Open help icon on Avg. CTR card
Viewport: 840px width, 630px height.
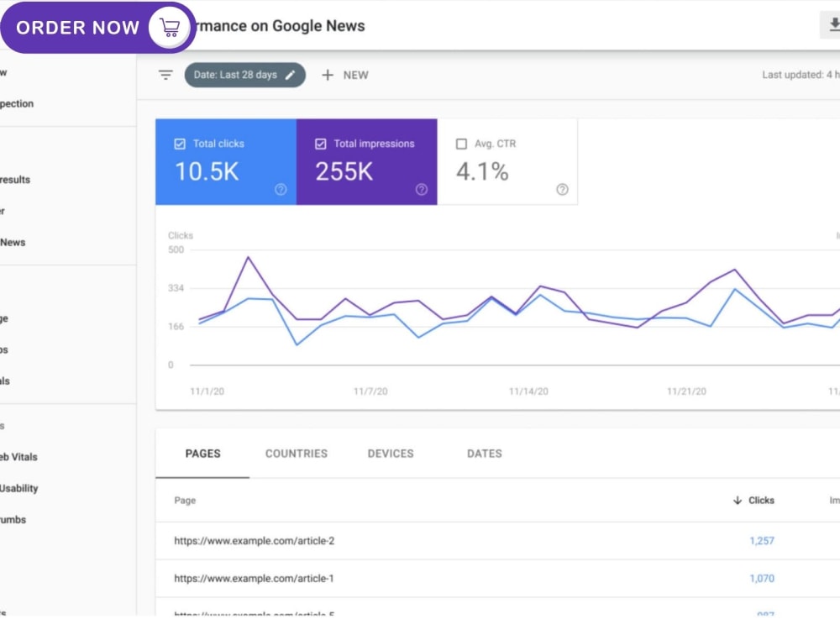(562, 189)
